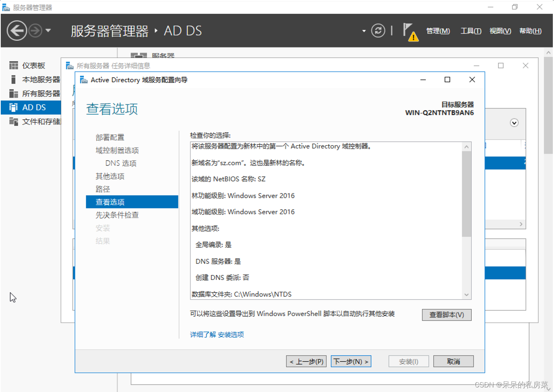554x392 pixels.
Task: Go to DNS 选项 wizard step
Action: pyautogui.click(x=121, y=163)
